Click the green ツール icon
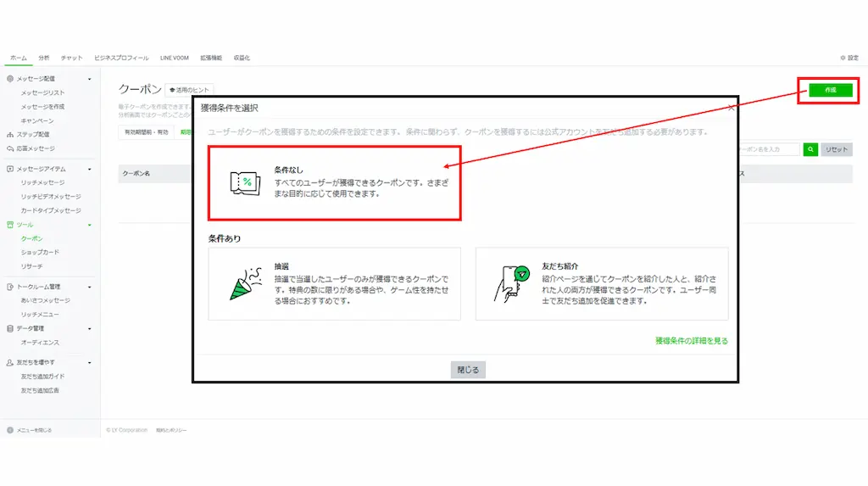 click(10, 225)
